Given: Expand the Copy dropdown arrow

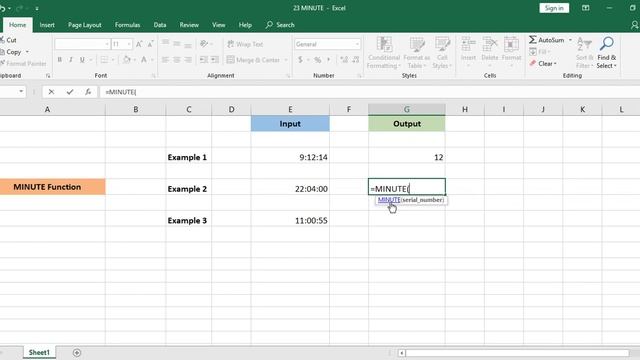Looking at the screenshot, I should 27,52.
